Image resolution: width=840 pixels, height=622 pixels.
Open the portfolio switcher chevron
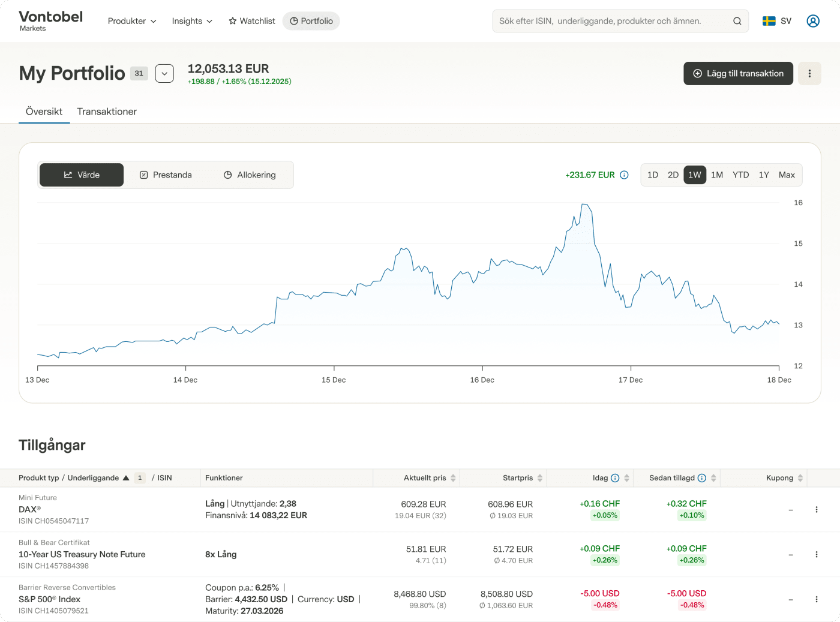coord(164,73)
